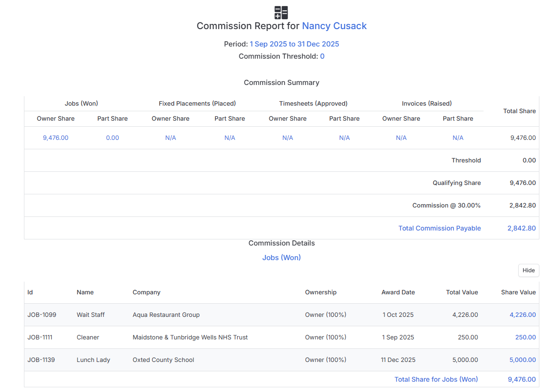Image resolution: width=553 pixels, height=392 pixels.
Task: Click N/A under Invoices Owner Share
Action: (x=401, y=138)
